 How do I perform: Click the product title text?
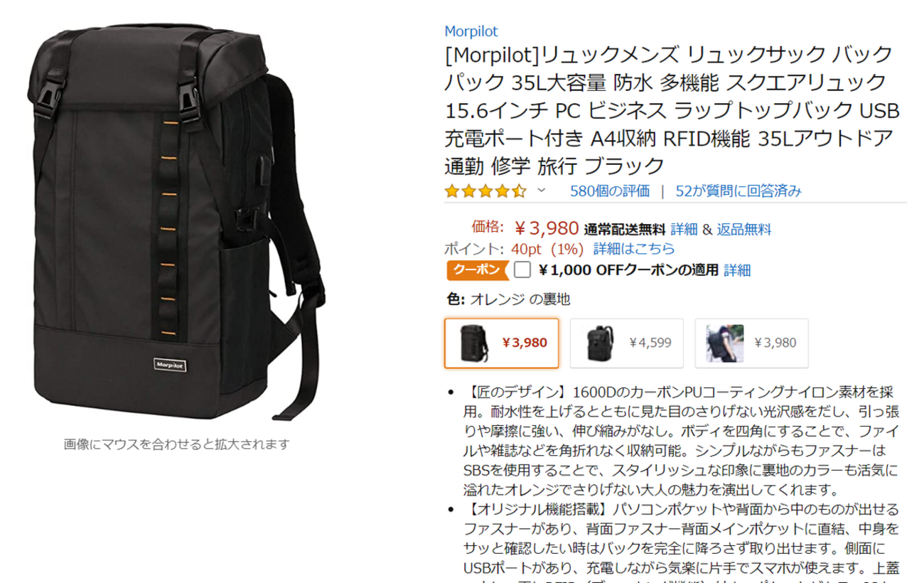click(672, 110)
